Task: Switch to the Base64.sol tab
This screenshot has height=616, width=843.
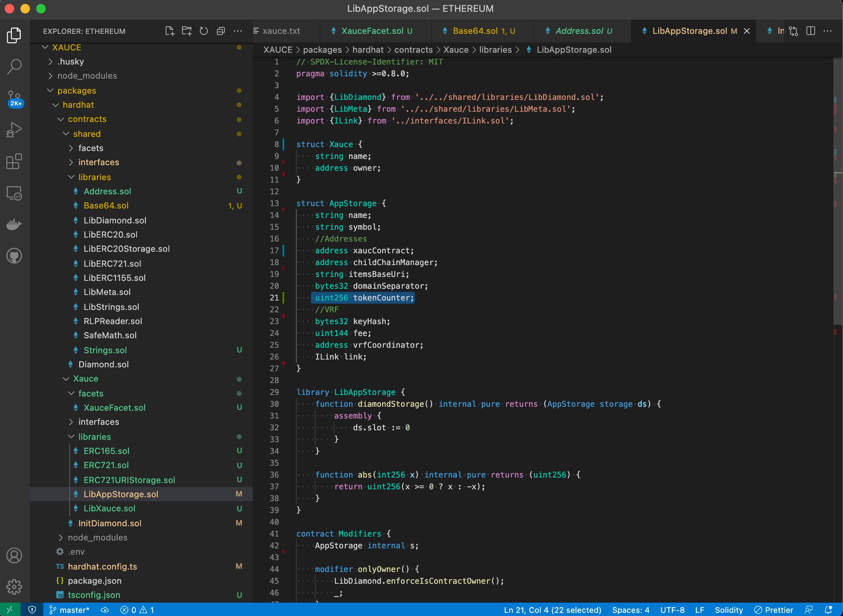Action: [x=483, y=31]
